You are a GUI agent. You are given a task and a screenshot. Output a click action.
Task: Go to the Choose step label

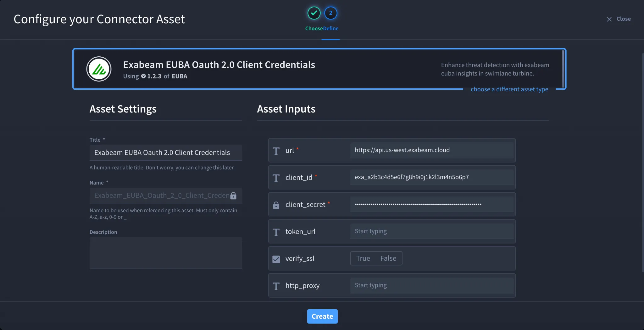tap(314, 28)
